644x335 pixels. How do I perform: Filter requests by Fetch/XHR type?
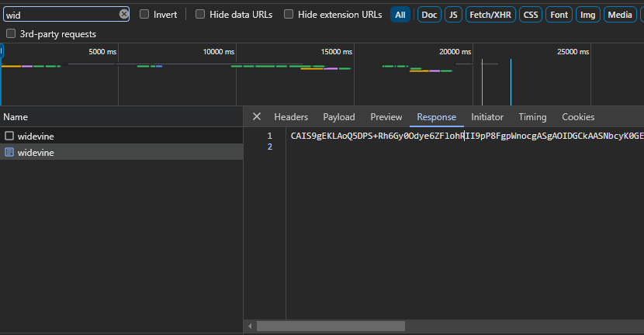click(490, 15)
